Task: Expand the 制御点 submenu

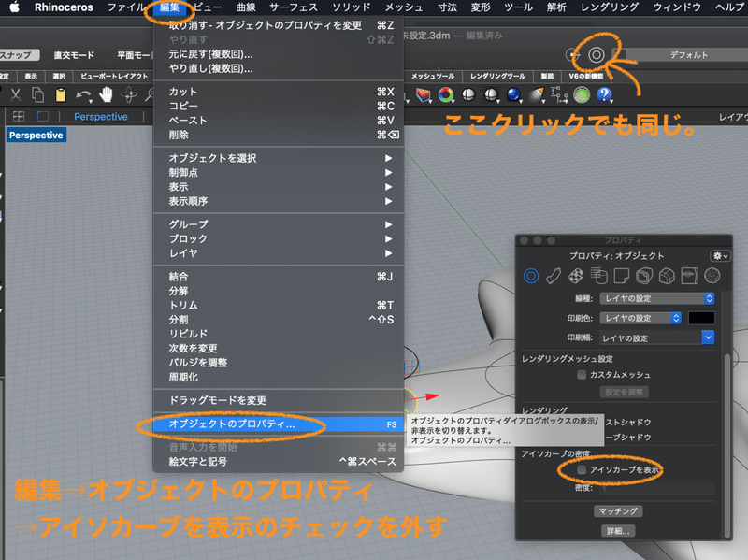Action: [x=278, y=172]
